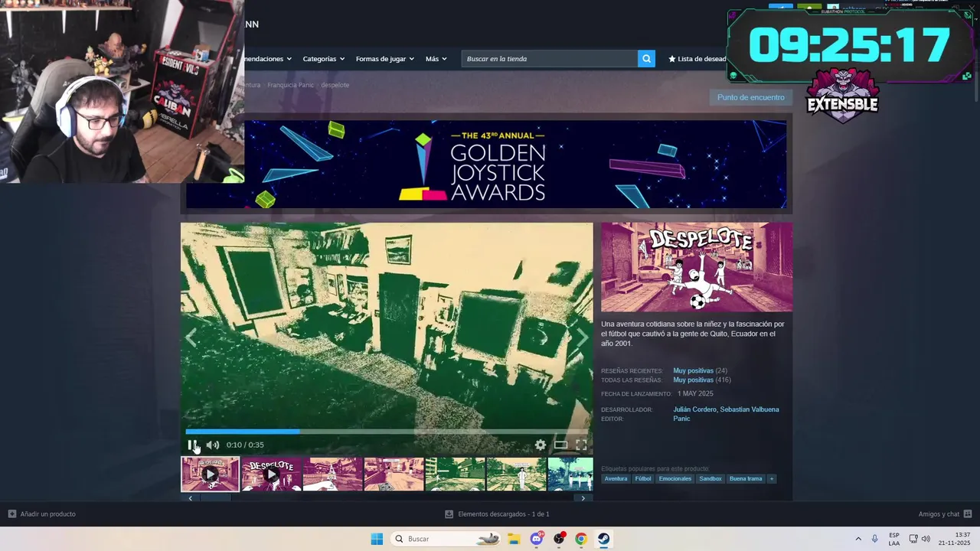
Task: Click the store search magnifier button
Action: click(646, 59)
